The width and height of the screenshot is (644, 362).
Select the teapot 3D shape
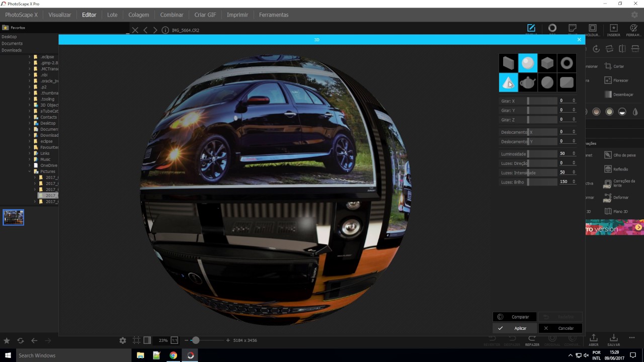(x=528, y=82)
